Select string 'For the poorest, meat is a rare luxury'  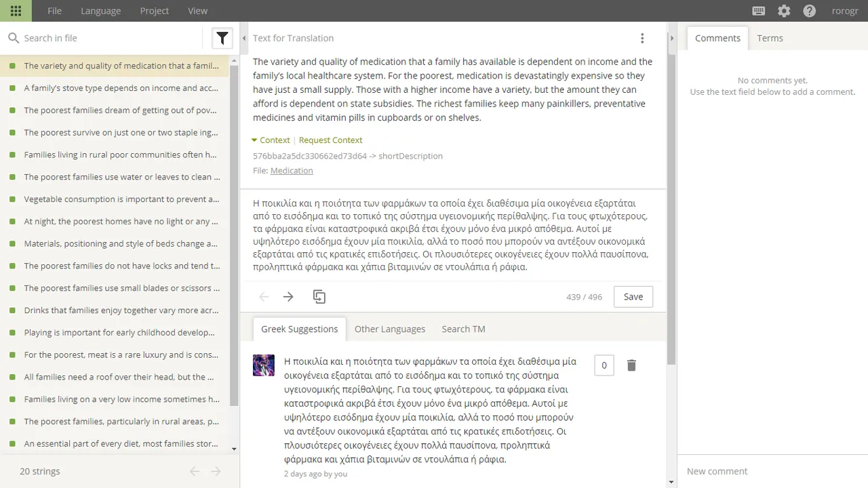tap(115, 355)
